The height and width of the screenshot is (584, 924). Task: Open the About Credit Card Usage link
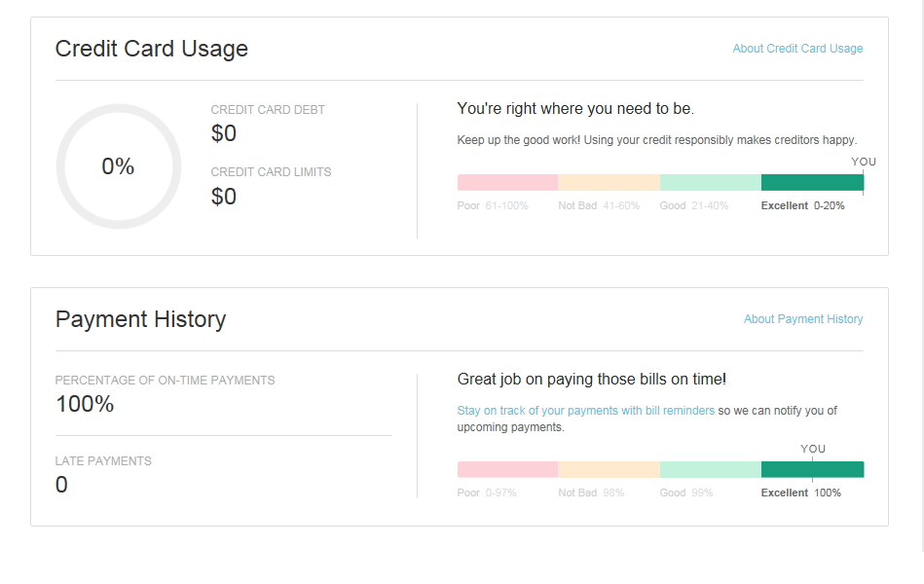[x=797, y=49]
